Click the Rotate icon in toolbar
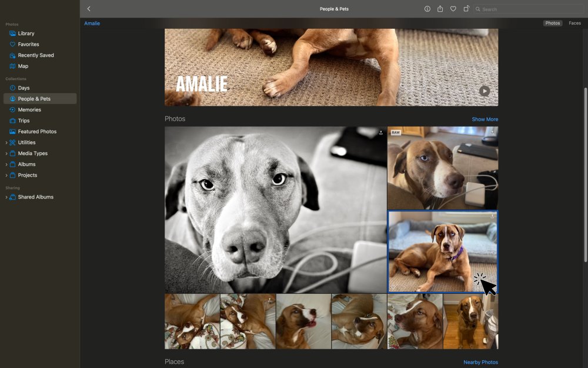Viewport: 588px width, 368px height. [x=466, y=9]
